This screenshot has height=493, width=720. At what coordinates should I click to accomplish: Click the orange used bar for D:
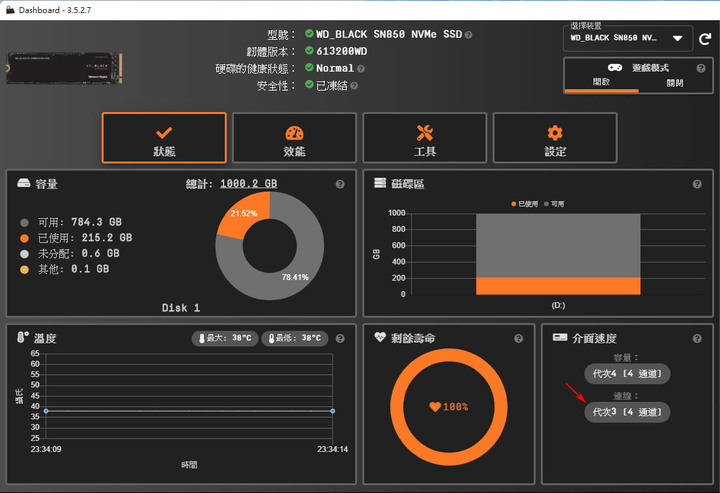(x=558, y=286)
